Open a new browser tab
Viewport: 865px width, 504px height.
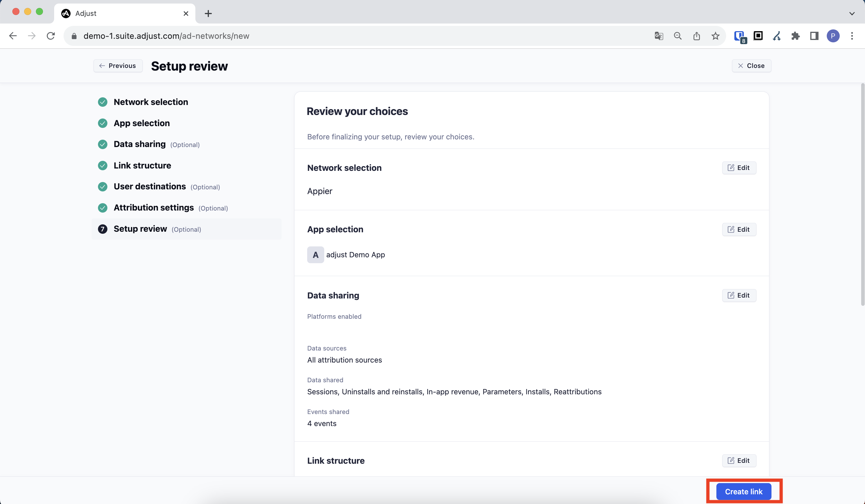click(x=208, y=14)
